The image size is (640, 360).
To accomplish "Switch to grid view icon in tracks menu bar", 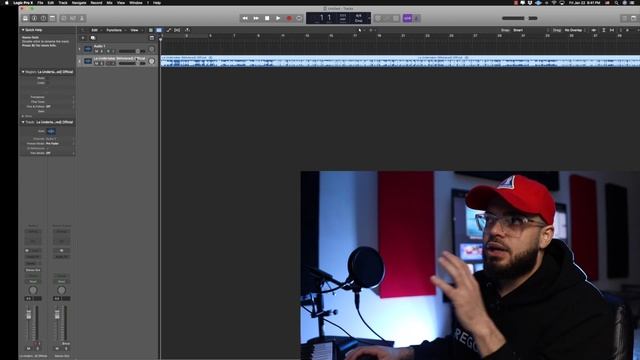I will (x=151, y=30).
